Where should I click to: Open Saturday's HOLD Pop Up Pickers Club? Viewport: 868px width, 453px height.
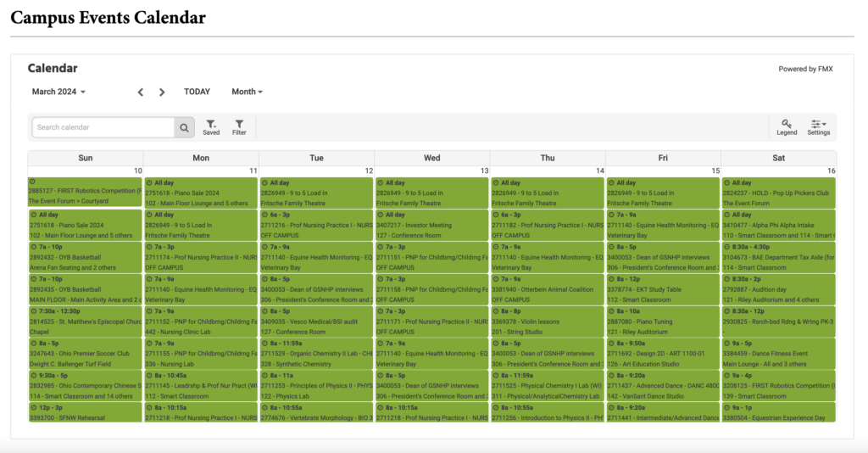point(777,193)
